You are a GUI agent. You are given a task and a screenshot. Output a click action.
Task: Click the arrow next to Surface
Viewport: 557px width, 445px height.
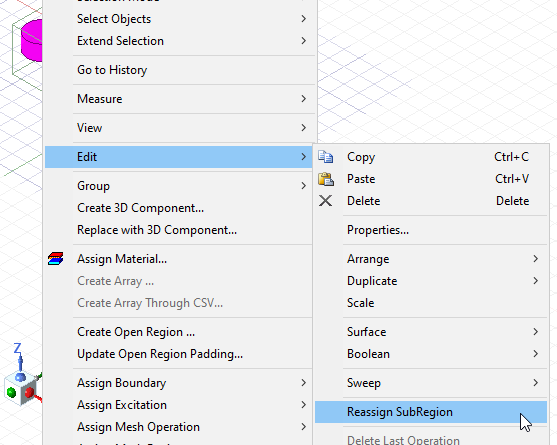click(536, 332)
